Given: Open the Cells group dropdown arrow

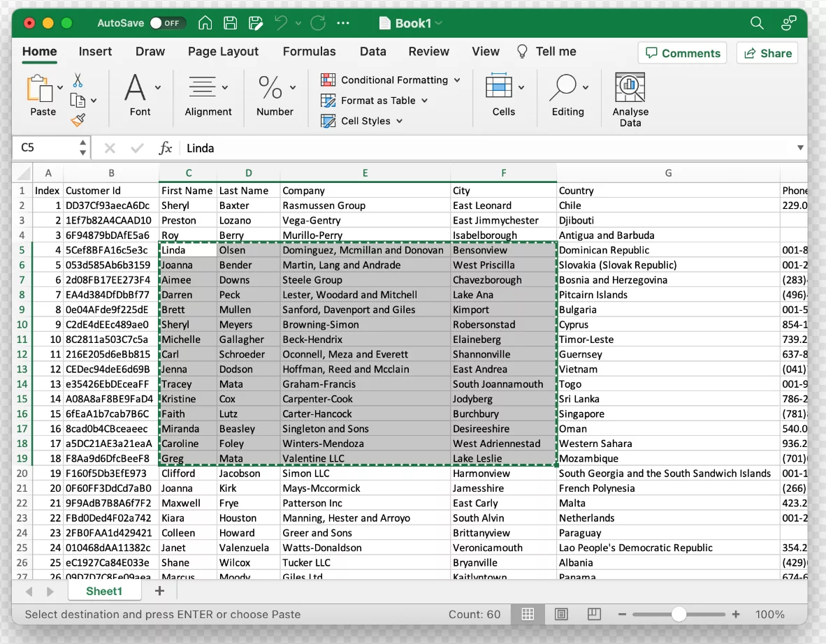Looking at the screenshot, I should (x=521, y=87).
